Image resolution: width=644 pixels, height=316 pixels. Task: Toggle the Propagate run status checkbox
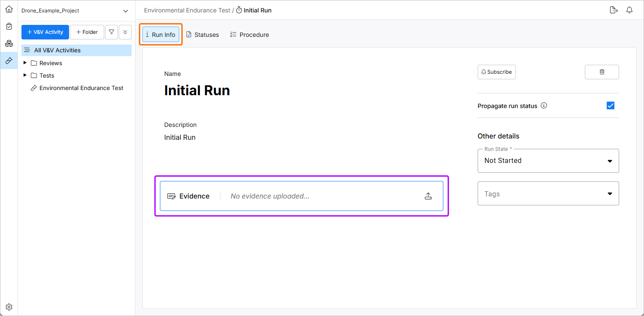click(x=611, y=105)
